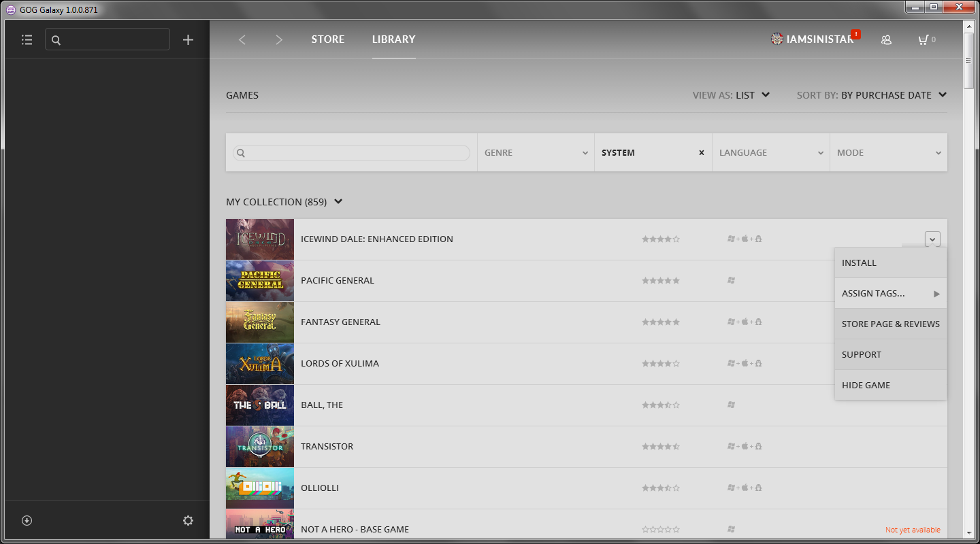Image resolution: width=980 pixels, height=544 pixels.
Task: Collapse My Collection (859) section
Action: click(284, 202)
